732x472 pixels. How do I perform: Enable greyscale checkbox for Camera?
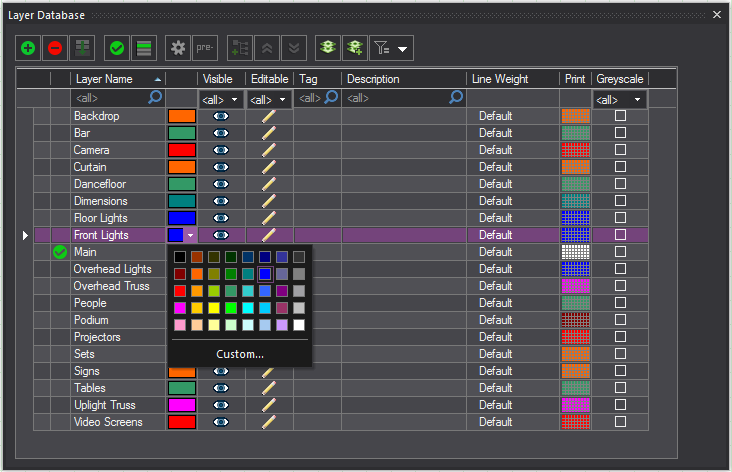pyautogui.click(x=620, y=150)
